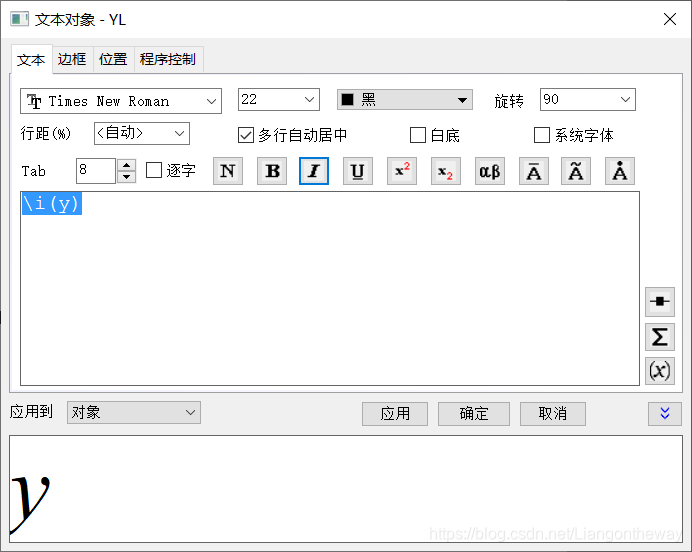Open the 应用到 对象 dropdown

pyautogui.click(x=134, y=413)
